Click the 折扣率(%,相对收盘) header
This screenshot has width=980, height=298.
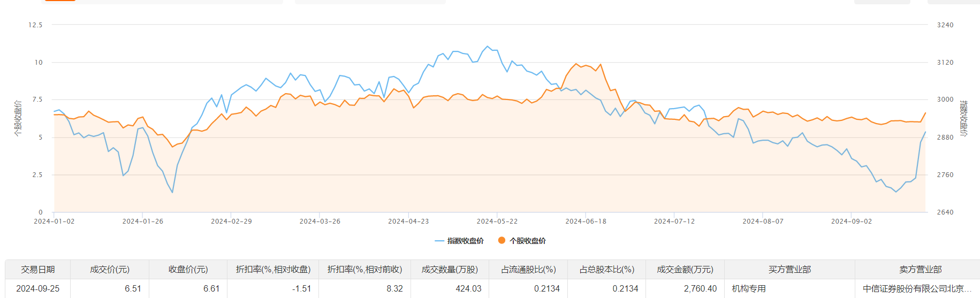[x=273, y=270]
